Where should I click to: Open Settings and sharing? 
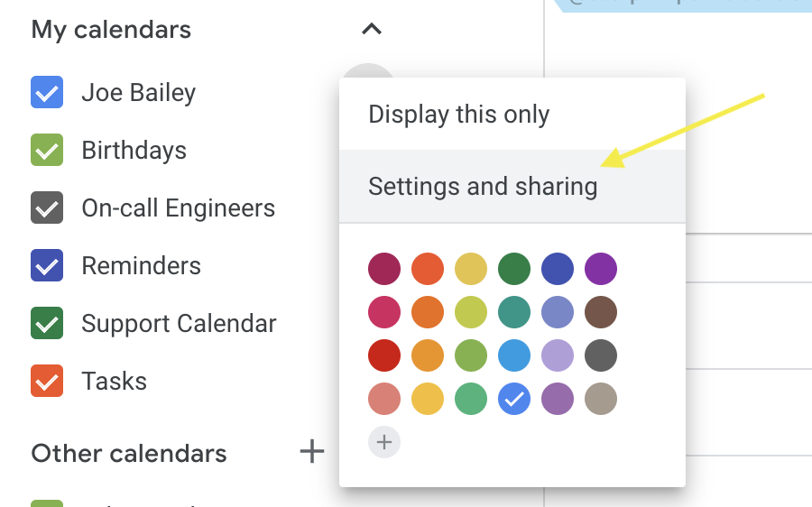(x=512, y=187)
